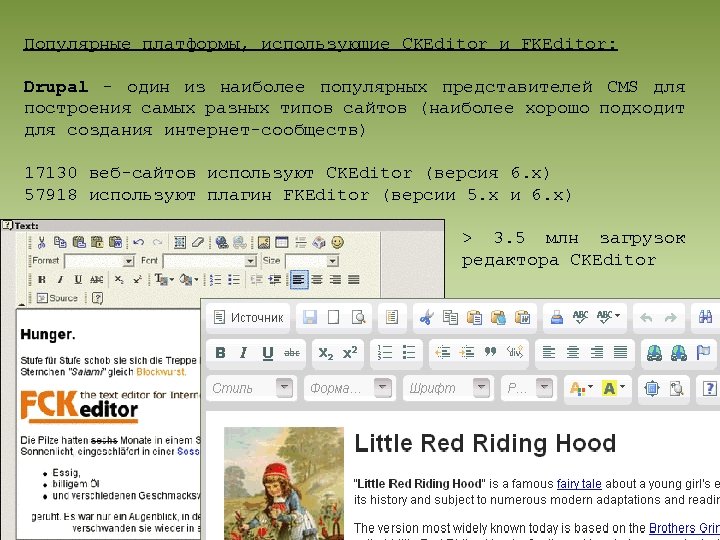The width and height of the screenshot is (720, 540).
Task: Insert numbered list in FCKeditor toolbar
Action: (215, 279)
